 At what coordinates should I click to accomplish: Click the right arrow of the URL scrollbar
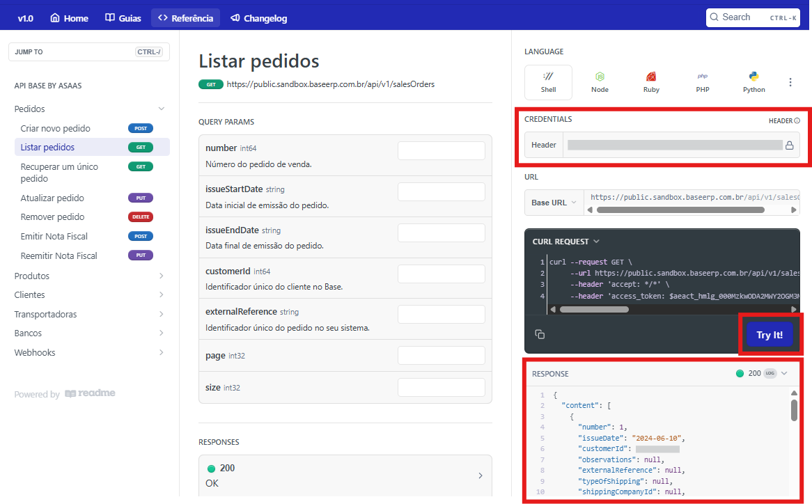[x=793, y=210]
